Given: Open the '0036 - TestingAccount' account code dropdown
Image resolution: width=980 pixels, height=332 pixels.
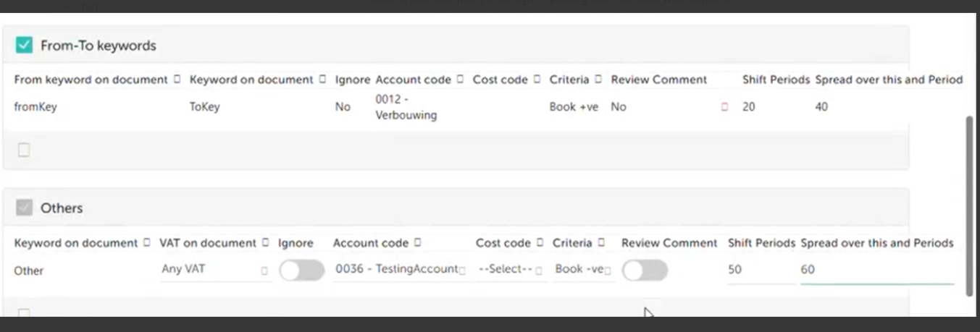Looking at the screenshot, I should click(399, 269).
